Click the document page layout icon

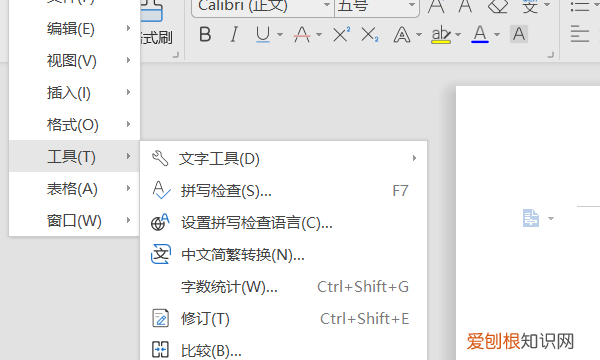click(x=531, y=218)
